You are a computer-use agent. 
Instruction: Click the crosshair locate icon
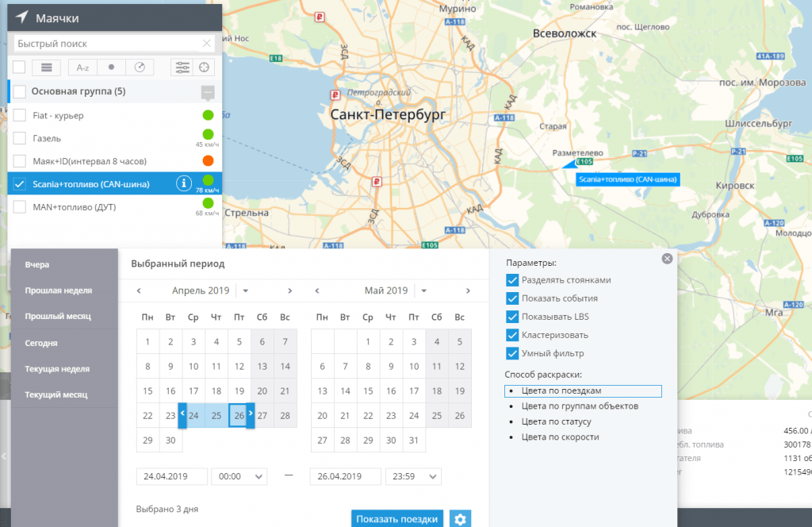[205, 67]
